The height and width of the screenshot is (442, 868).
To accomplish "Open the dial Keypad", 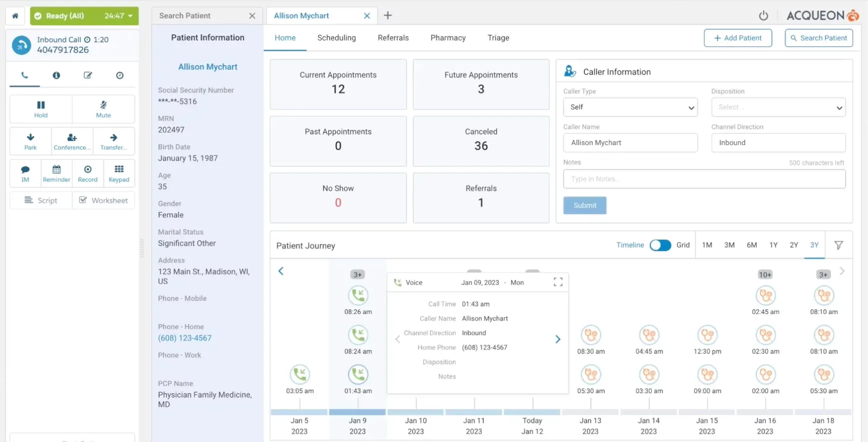I will (119, 173).
